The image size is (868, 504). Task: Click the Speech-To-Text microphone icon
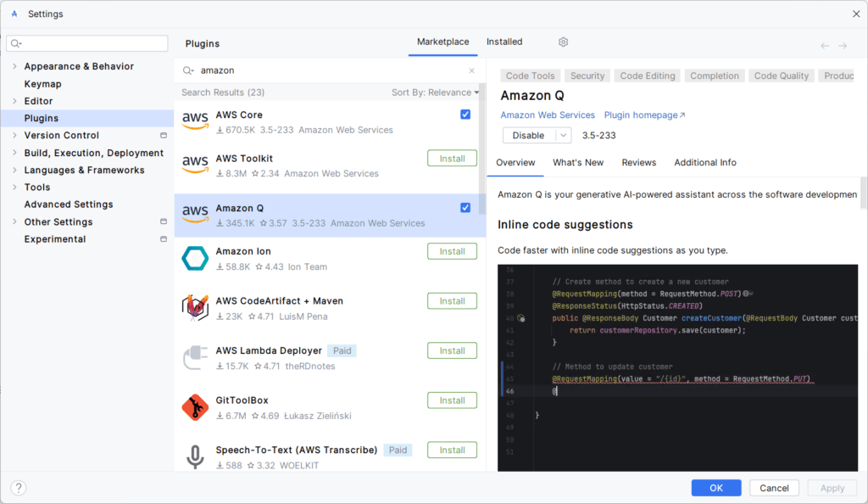196,457
